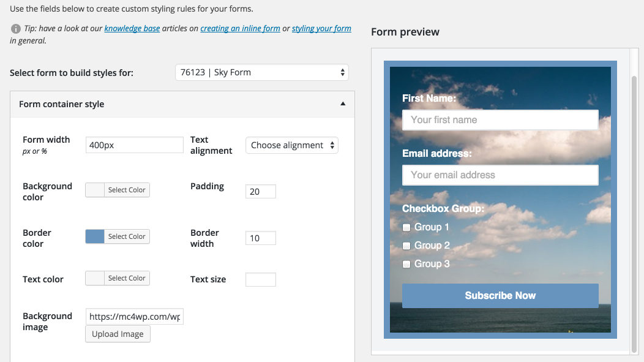Check the Group 1 checkbox
Screen dimensions: 644x362
point(406,227)
